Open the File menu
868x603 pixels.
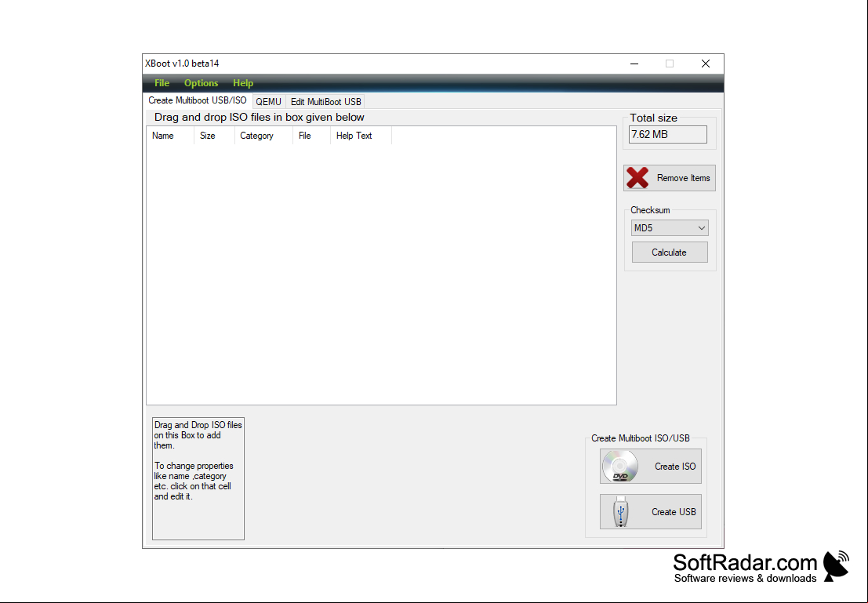[x=162, y=83]
